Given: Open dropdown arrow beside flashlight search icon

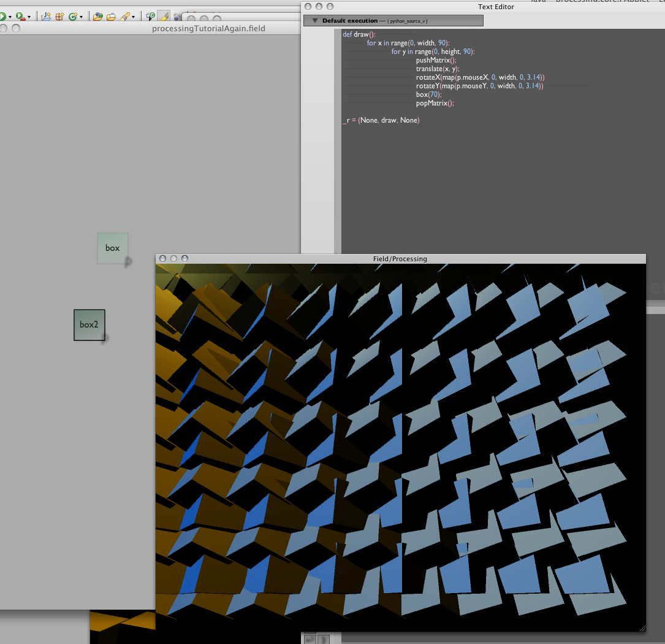Looking at the screenshot, I should [x=133, y=17].
